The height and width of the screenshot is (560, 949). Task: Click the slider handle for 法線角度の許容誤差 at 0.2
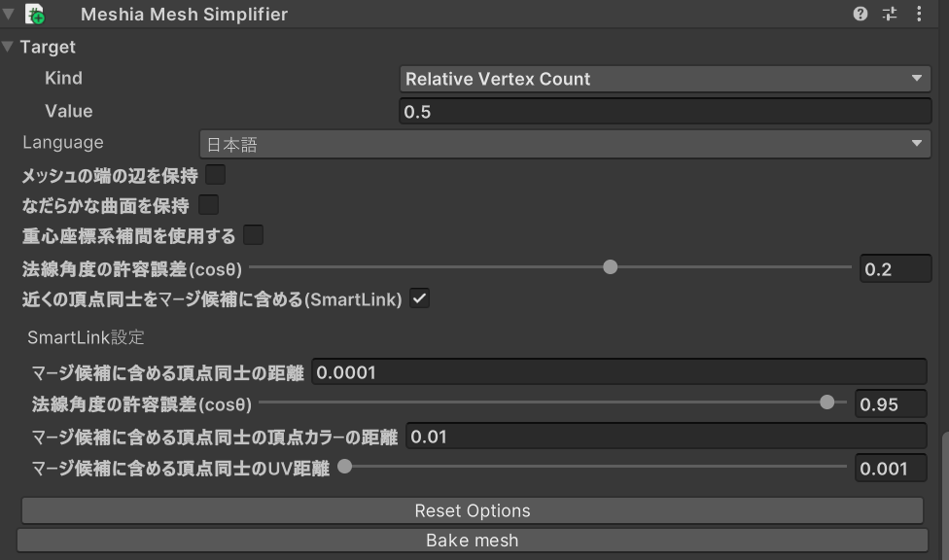pos(610,267)
